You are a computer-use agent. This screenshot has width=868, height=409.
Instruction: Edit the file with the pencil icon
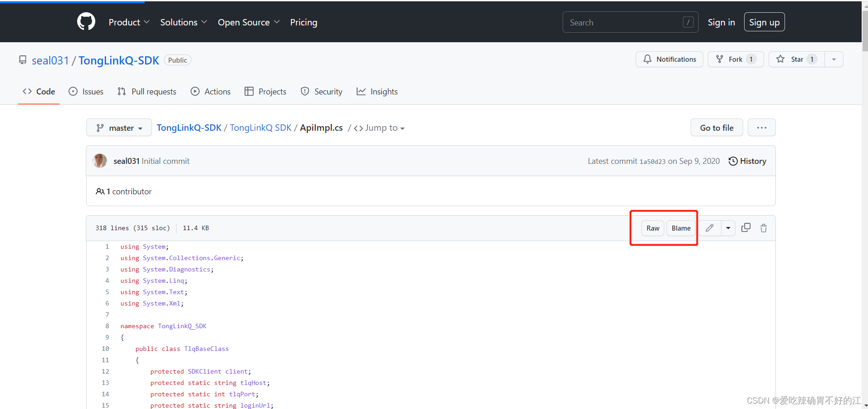pos(710,227)
